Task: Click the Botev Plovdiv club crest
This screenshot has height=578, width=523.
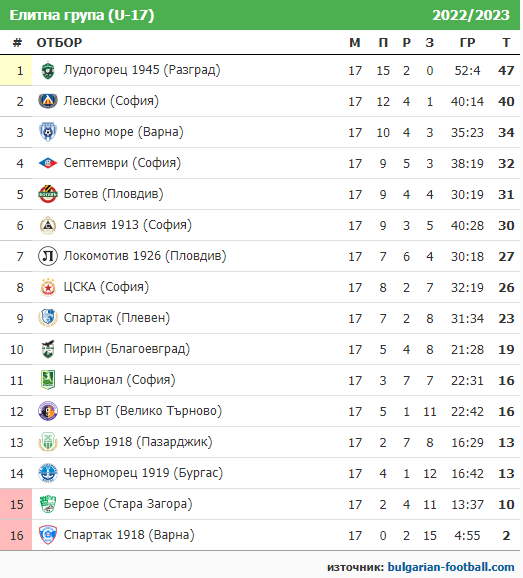Action: tap(48, 194)
